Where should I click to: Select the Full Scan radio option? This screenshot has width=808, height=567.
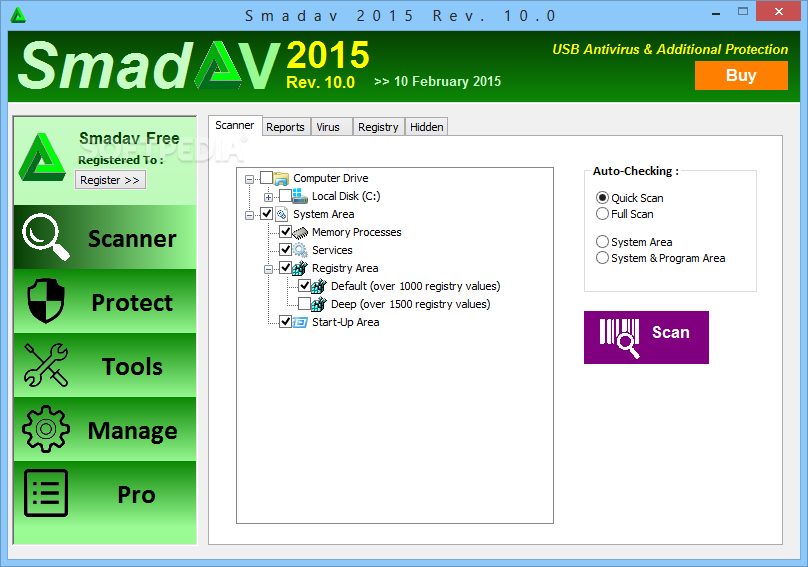click(x=602, y=214)
